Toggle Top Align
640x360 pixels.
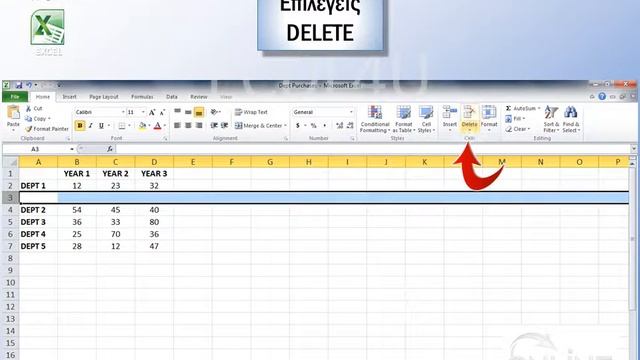(x=177, y=112)
